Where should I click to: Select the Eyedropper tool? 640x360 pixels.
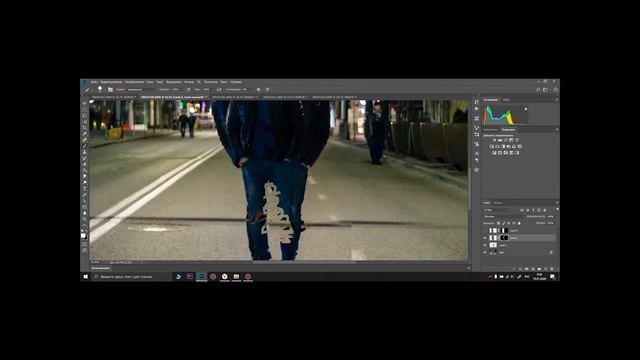pyautogui.click(x=84, y=134)
